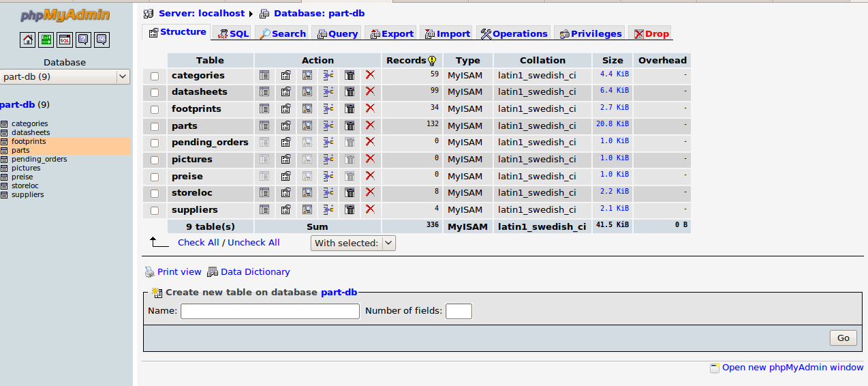Click Insert icon for pictures table
Screen dimensions: 868x386
tap(328, 159)
